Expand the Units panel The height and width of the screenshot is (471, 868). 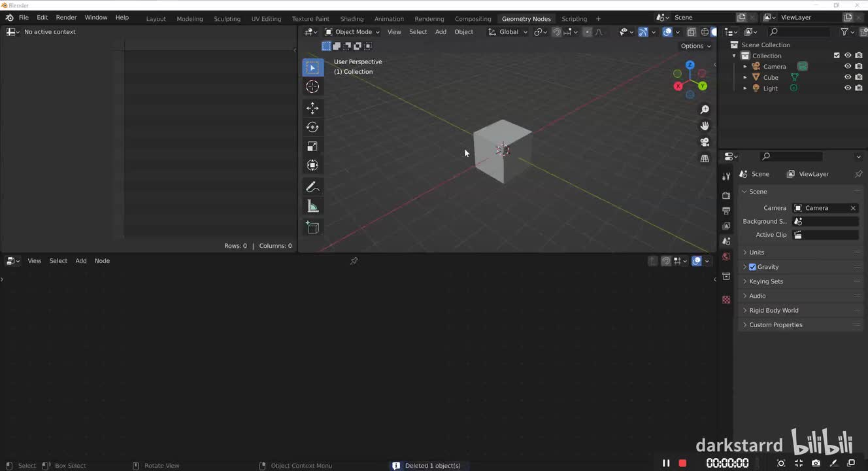[756, 253]
